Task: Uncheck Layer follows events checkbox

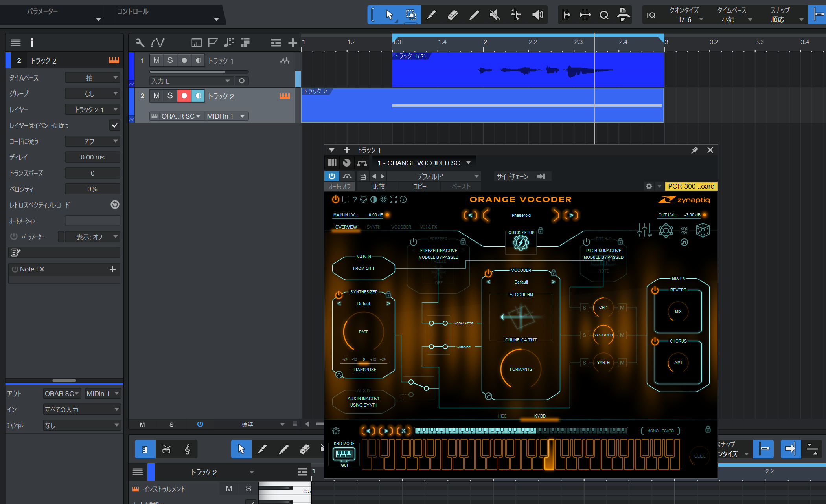Action: 114,125
